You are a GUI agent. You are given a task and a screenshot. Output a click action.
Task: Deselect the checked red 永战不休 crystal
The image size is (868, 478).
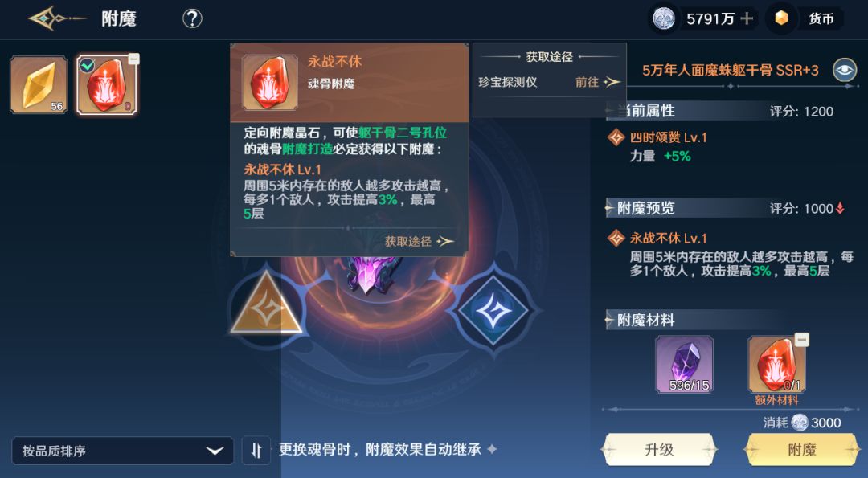coord(106,84)
